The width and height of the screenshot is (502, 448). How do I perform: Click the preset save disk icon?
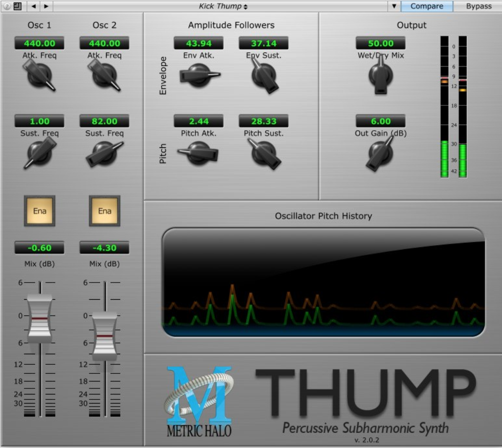coord(18,6)
